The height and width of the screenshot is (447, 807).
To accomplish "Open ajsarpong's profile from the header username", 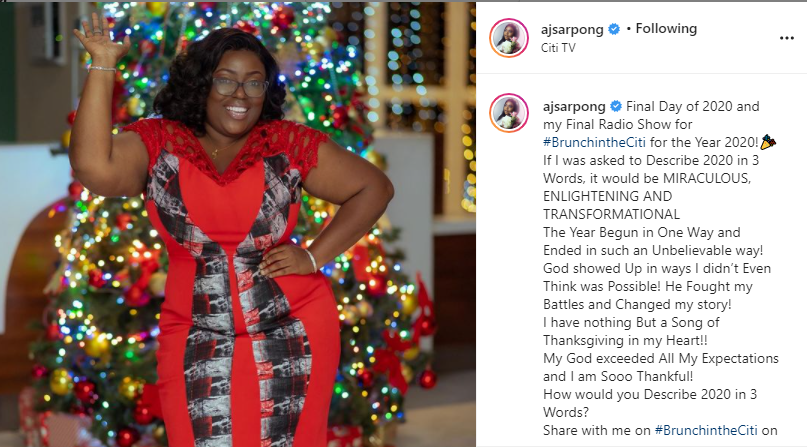I will tap(572, 30).
